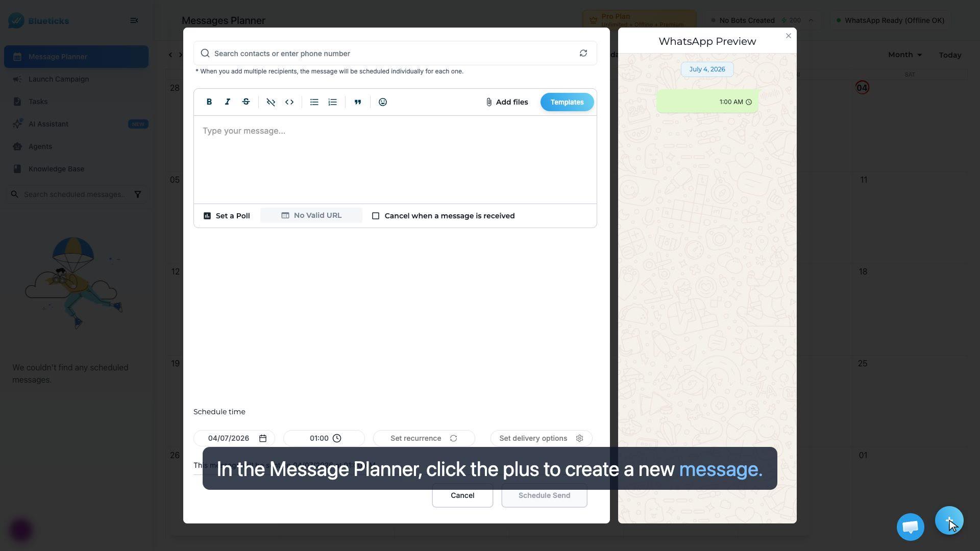
Task: Click the No Valid URL button
Action: (x=311, y=215)
